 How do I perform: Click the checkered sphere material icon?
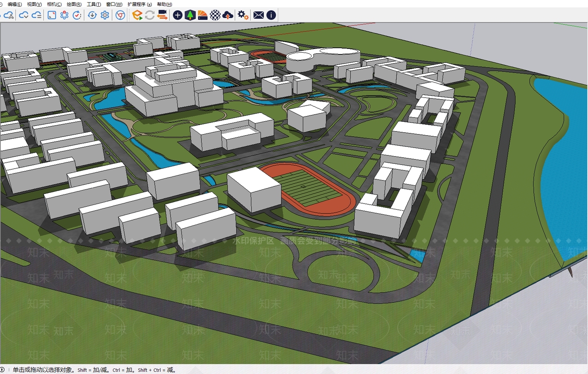215,15
